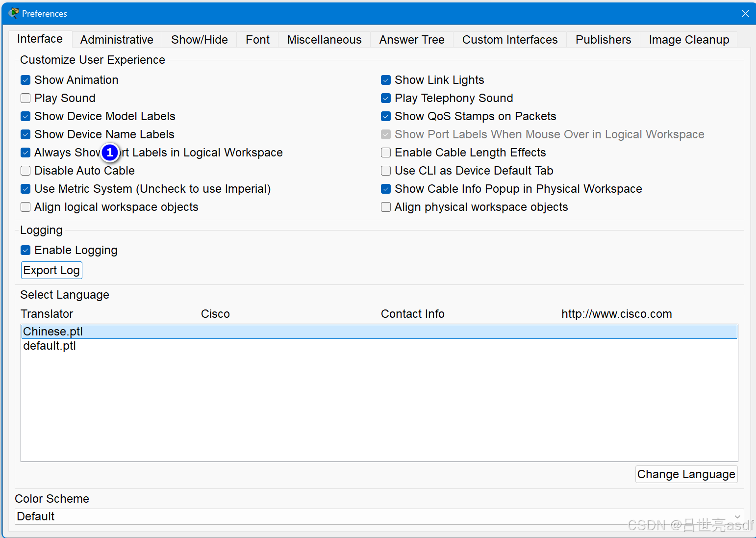Check Use CLI as Device Default Tab
This screenshot has height=538, width=756.
[386, 171]
